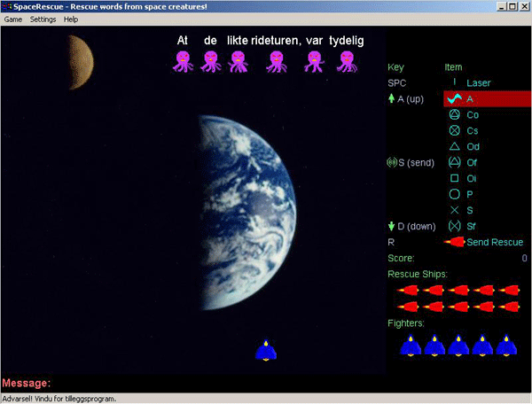The width and height of the screenshot is (532, 404).
Task: Select the Oi square item
Action: (x=454, y=179)
